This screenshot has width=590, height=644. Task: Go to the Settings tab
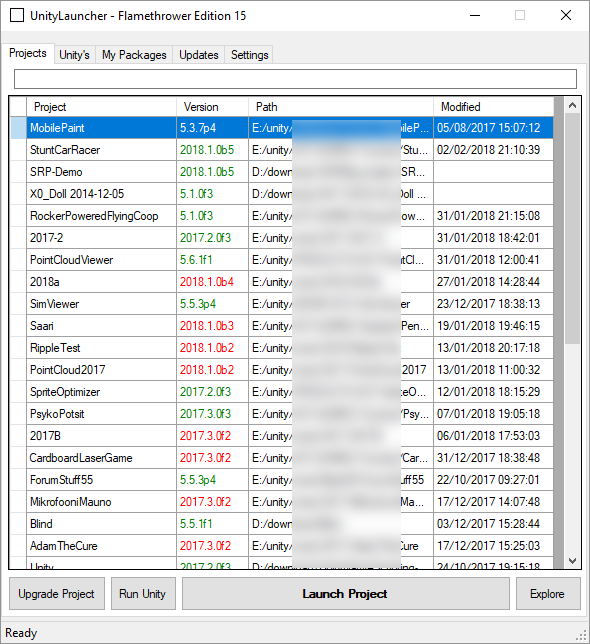point(249,55)
